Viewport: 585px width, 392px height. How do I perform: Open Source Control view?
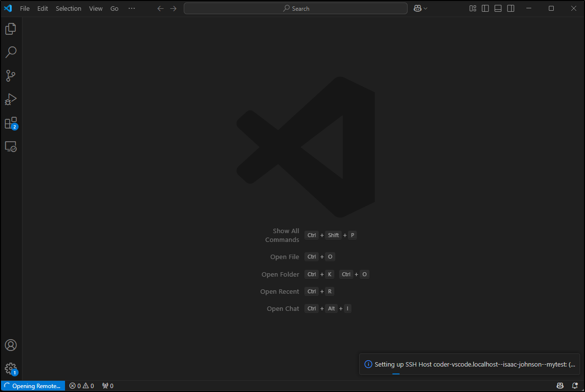click(x=11, y=76)
